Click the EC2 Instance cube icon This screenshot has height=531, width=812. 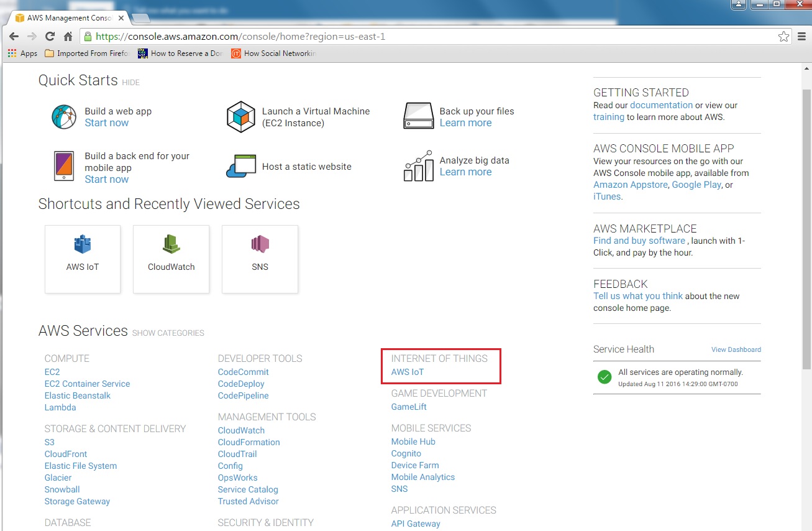pyautogui.click(x=241, y=117)
